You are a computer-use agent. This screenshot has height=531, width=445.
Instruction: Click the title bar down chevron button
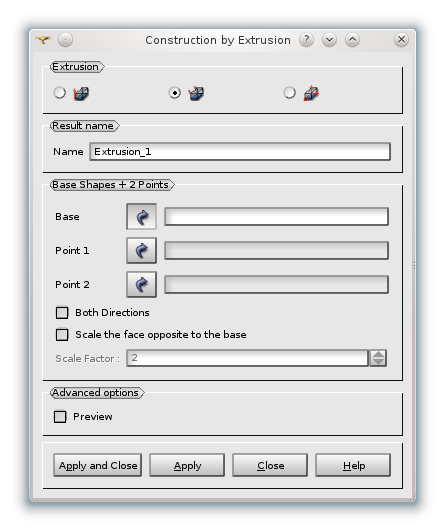click(329, 40)
